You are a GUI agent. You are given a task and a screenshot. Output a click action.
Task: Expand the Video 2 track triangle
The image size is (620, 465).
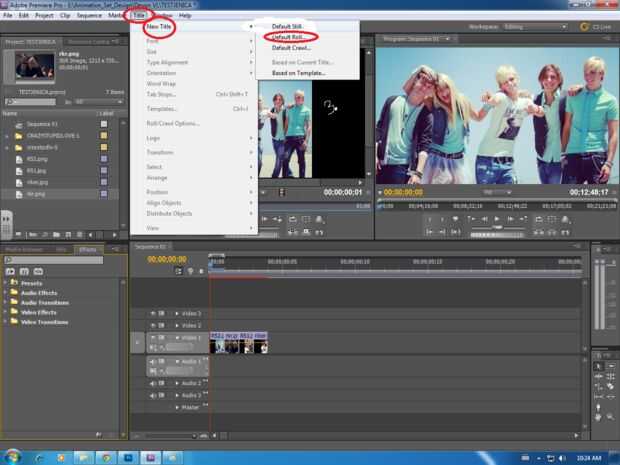click(177, 325)
